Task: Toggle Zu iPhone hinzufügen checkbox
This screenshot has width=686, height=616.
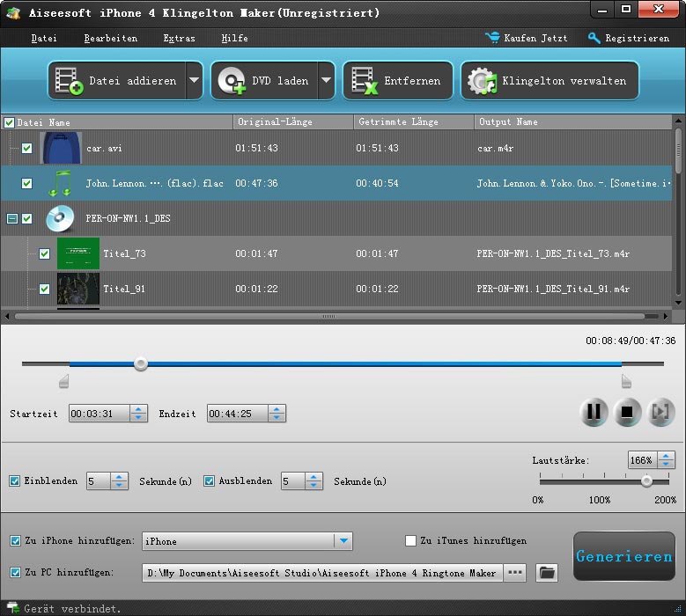Action: click(15, 541)
